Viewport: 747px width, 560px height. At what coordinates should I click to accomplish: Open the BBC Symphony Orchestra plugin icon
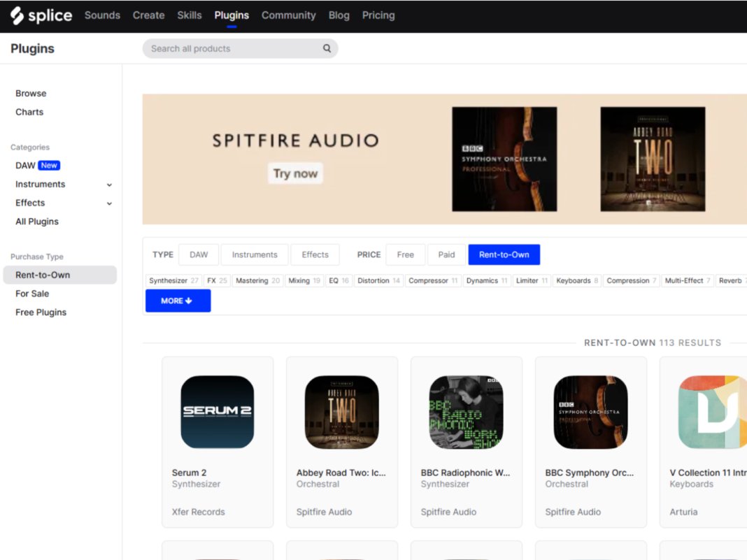coord(590,412)
